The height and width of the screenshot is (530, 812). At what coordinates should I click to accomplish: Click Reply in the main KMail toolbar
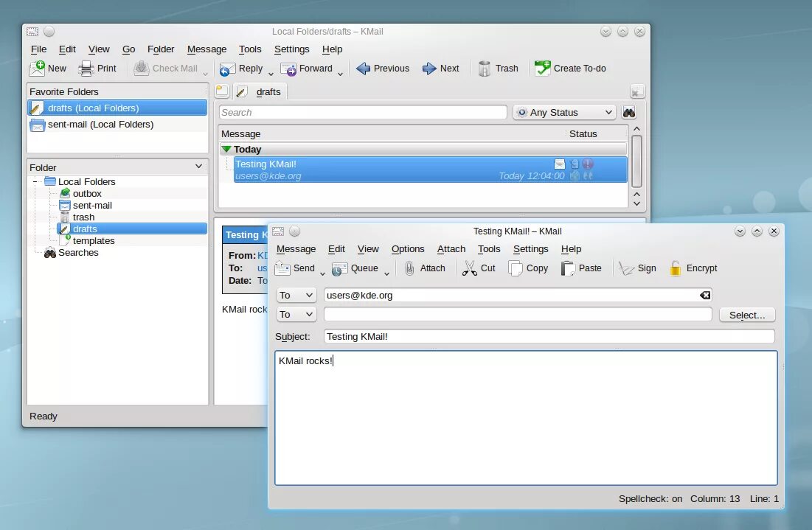coord(241,69)
